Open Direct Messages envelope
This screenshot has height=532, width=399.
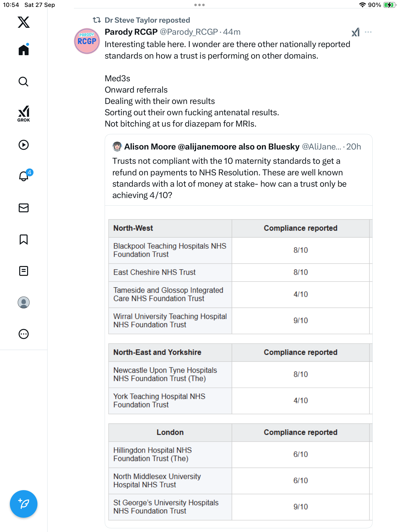[x=24, y=208]
